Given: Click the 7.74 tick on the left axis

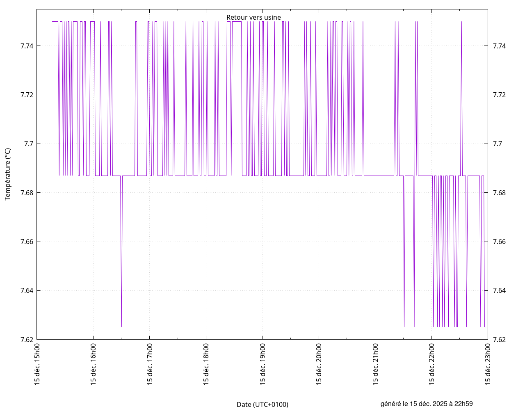Looking at the screenshot, I should pyautogui.click(x=27, y=46).
